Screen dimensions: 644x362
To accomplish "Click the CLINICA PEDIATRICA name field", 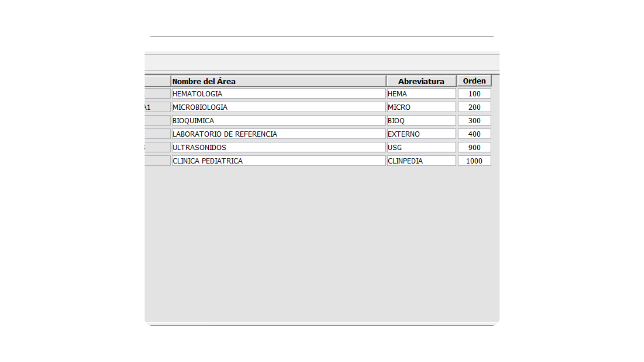I will coord(278,161).
